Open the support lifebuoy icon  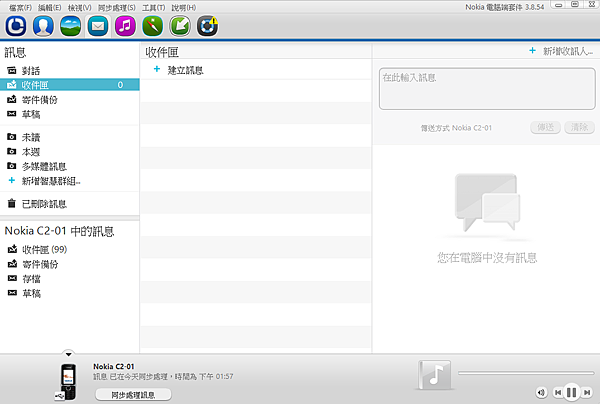[x=207, y=26]
